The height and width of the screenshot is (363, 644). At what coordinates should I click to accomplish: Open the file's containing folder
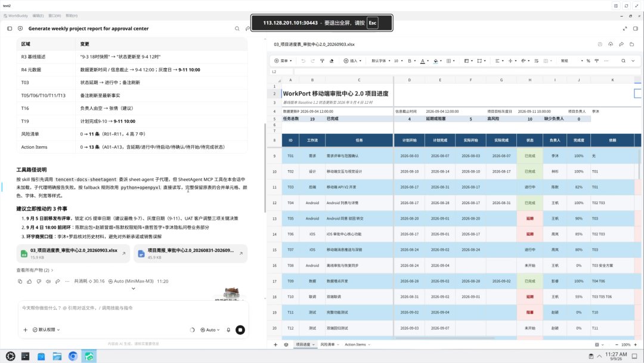pos(632,44)
